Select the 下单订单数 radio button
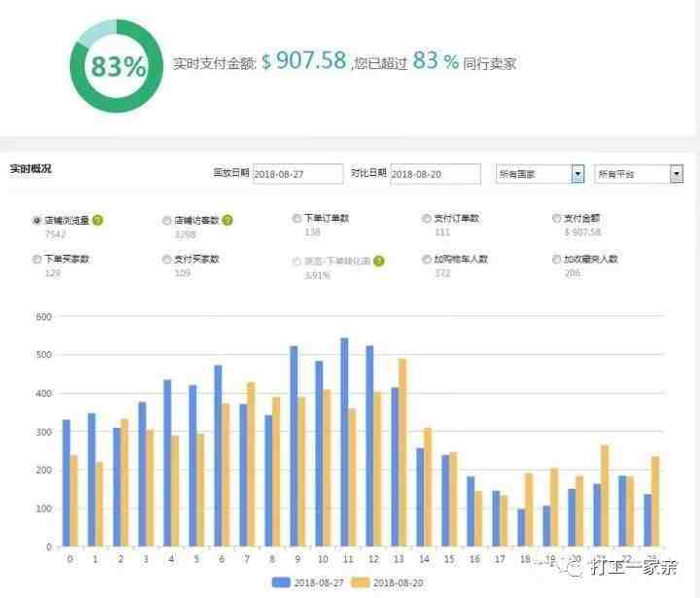 pyautogui.click(x=296, y=219)
